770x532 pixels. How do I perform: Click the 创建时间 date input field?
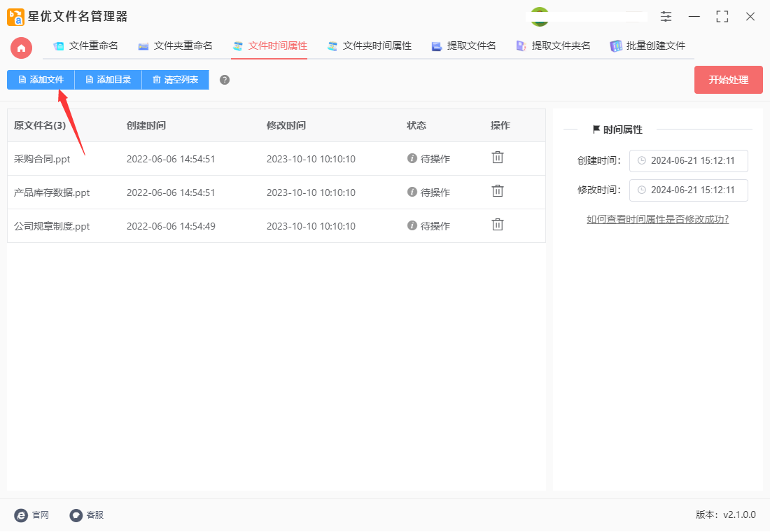coord(689,160)
